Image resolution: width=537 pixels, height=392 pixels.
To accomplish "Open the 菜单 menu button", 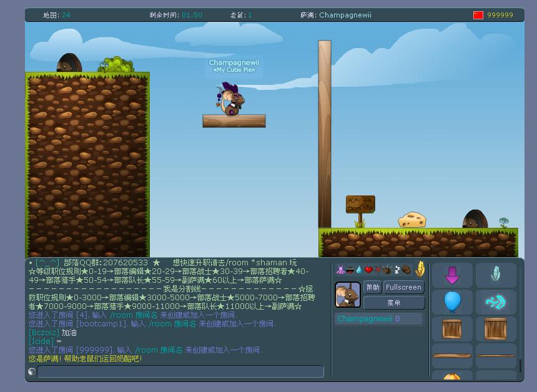I will (394, 303).
